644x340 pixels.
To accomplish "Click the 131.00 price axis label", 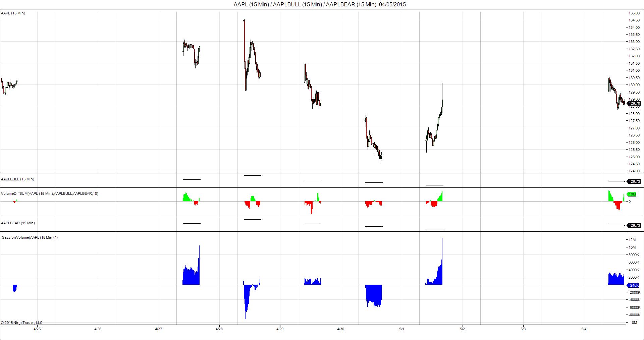I will [634, 70].
